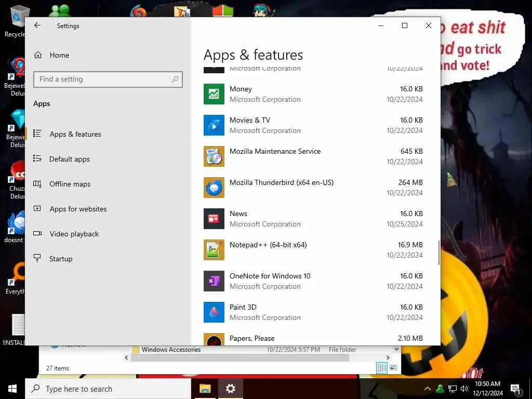
Task: Open Video playback settings
Action: 74,234
